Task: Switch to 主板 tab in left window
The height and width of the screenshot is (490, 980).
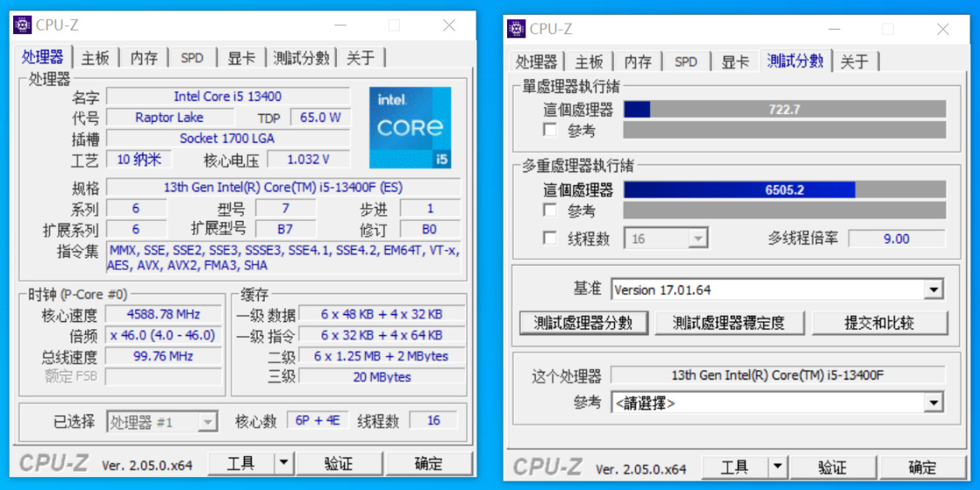Action: (95, 58)
